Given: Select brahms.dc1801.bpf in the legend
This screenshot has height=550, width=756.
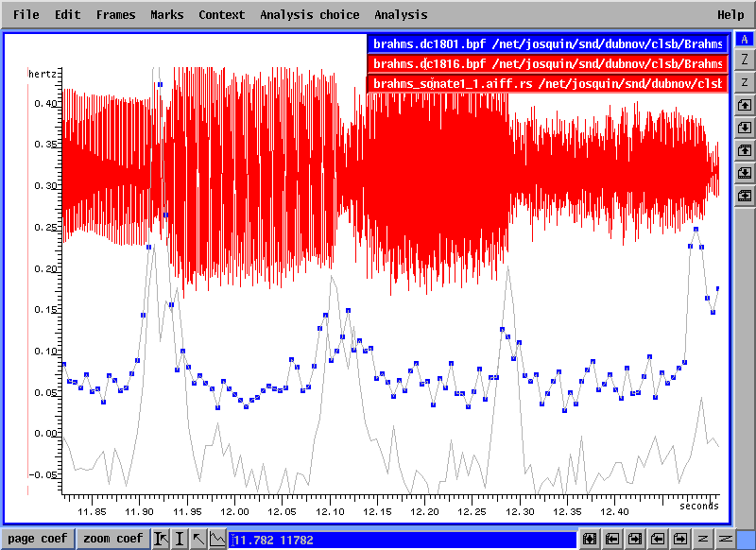Looking at the screenshot, I should click(x=547, y=43).
